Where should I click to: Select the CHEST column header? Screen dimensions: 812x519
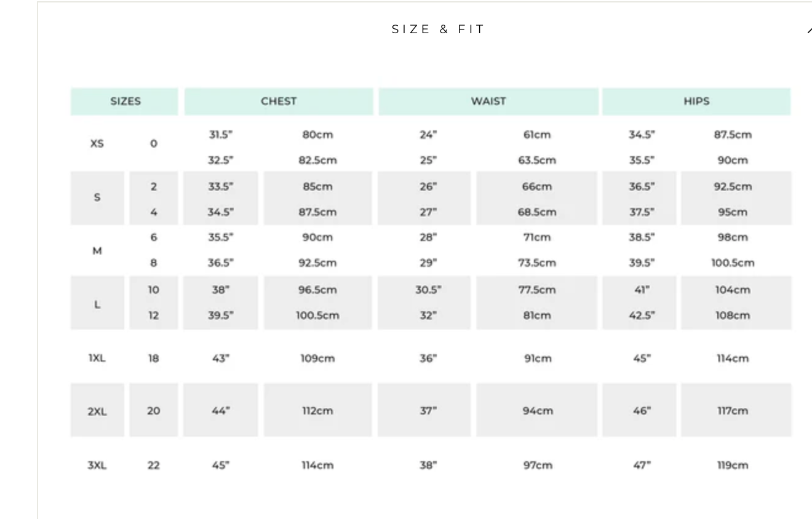[279, 101]
